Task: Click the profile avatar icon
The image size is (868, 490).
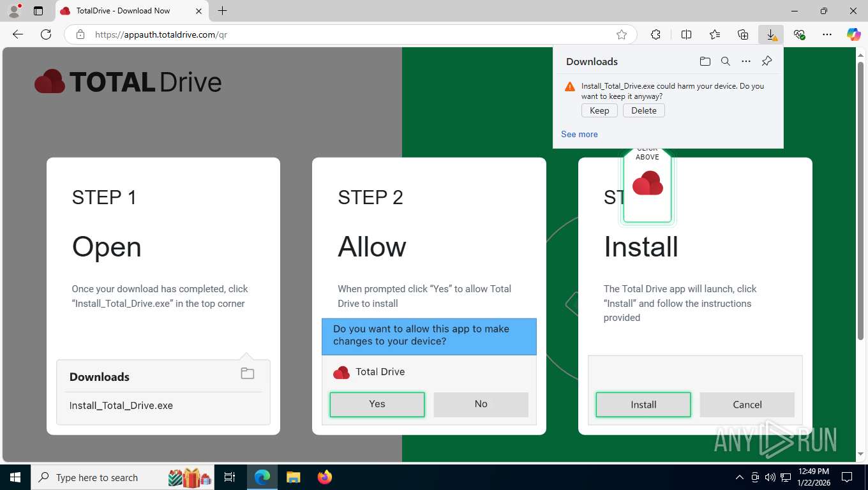Action: point(13,11)
